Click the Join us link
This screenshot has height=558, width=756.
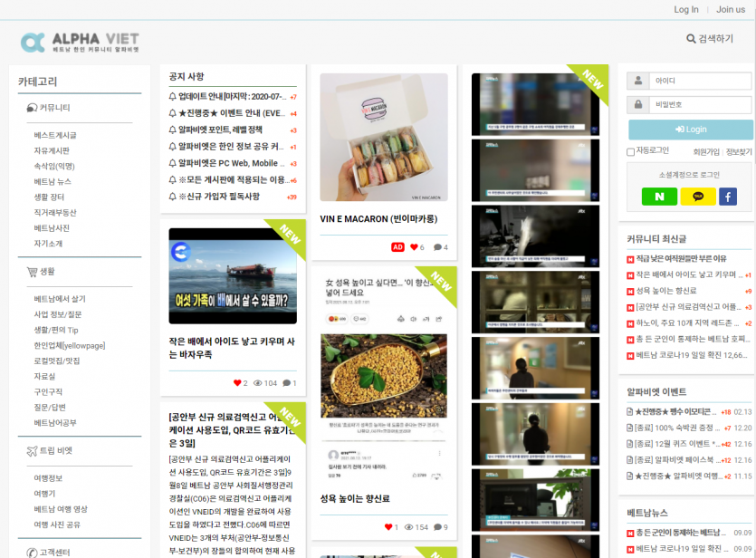[730, 9]
